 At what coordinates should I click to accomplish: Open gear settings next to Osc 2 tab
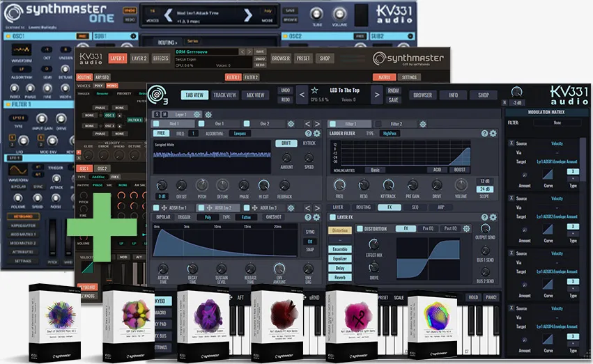point(291,124)
